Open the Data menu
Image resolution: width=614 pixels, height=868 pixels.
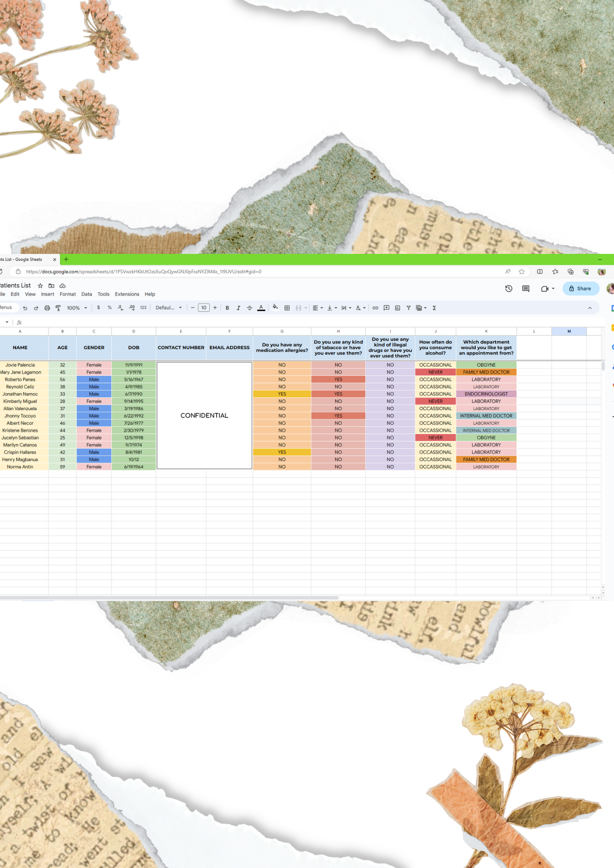(x=87, y=294)
